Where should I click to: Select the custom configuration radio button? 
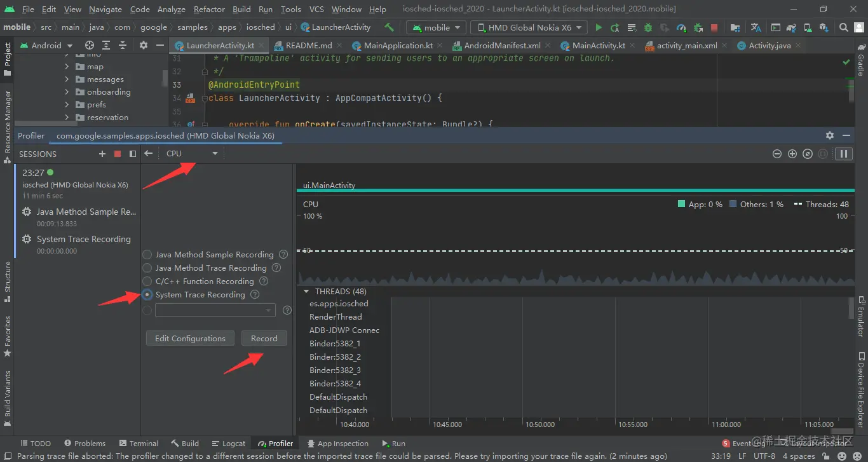click(147, 310)
